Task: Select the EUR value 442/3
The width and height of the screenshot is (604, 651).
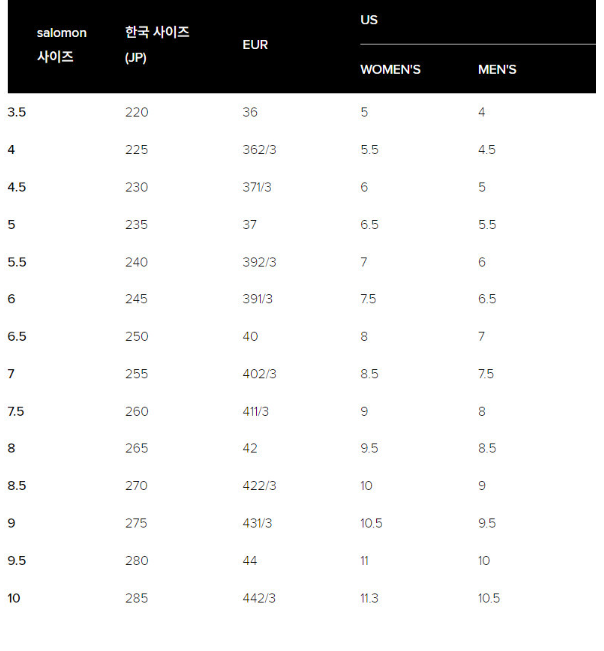Action: click(x=259, y=598)
